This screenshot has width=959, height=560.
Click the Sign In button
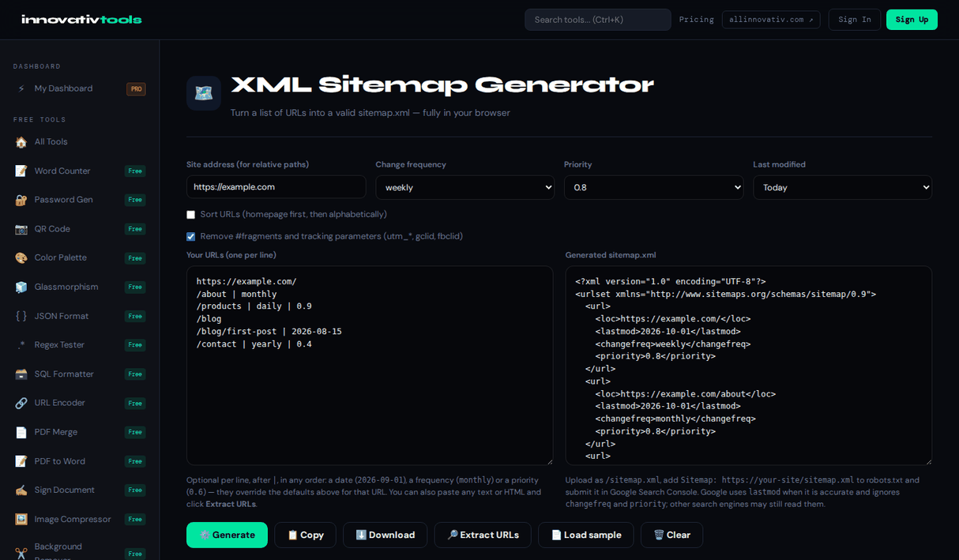[854, 20]
